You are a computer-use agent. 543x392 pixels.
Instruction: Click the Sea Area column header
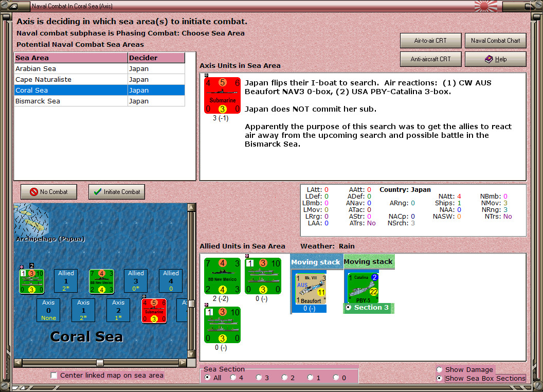pyautogui.click(x=71, y=58)
